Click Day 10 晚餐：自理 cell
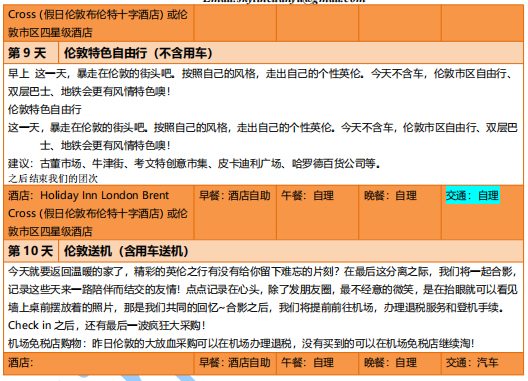The width and height of the screenshot is (528, 381). [x=390, y=362]
